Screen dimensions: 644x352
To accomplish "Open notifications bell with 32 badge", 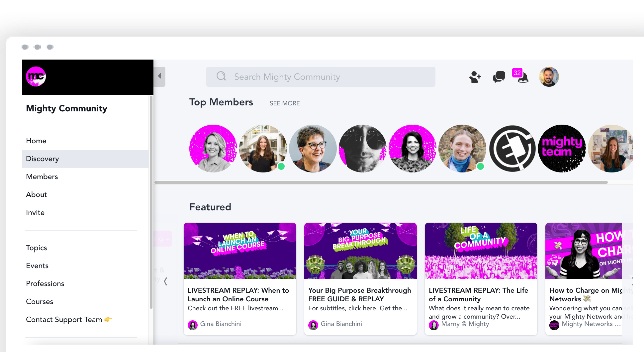I will click(523, 77).
